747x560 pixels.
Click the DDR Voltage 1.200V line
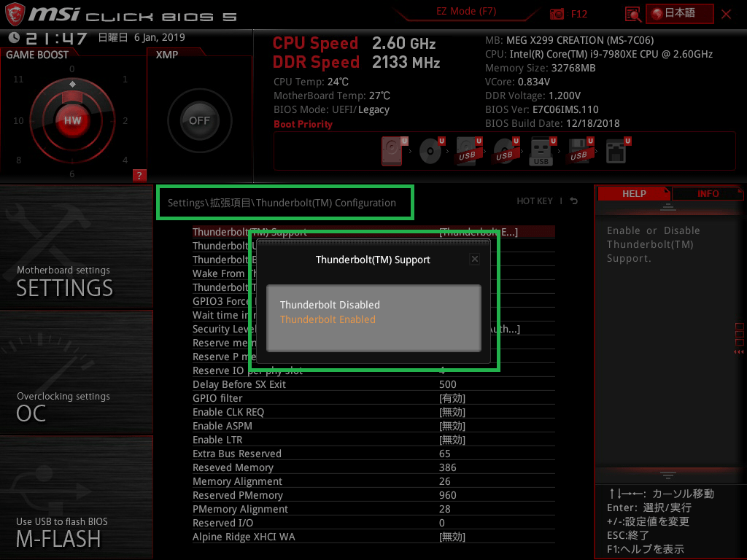pyautogui.click(x=533, y=96)
